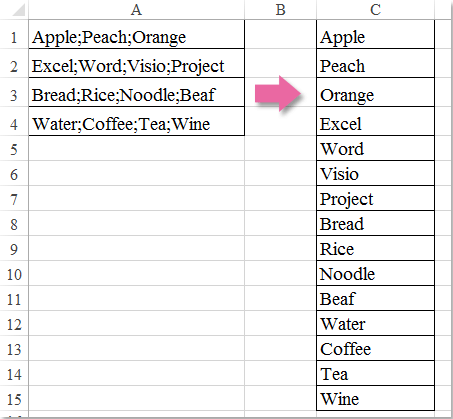Click the Visio cell

click(x=375, y=173)
